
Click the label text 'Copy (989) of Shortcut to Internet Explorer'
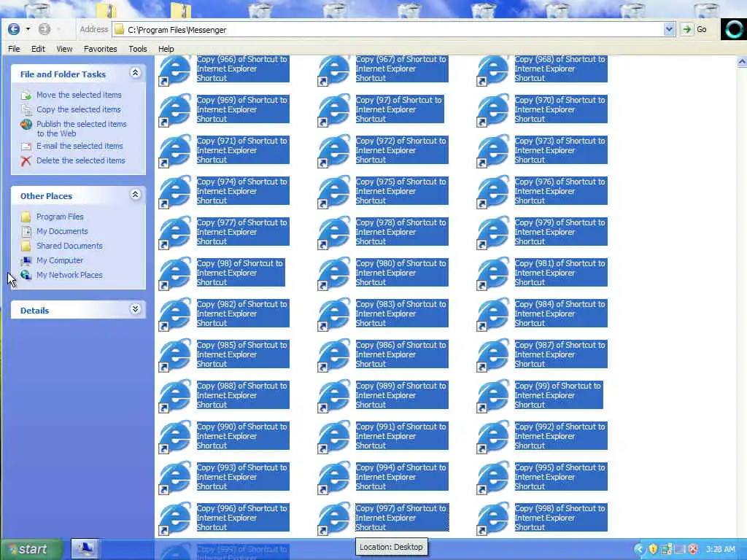click(402, 395)
